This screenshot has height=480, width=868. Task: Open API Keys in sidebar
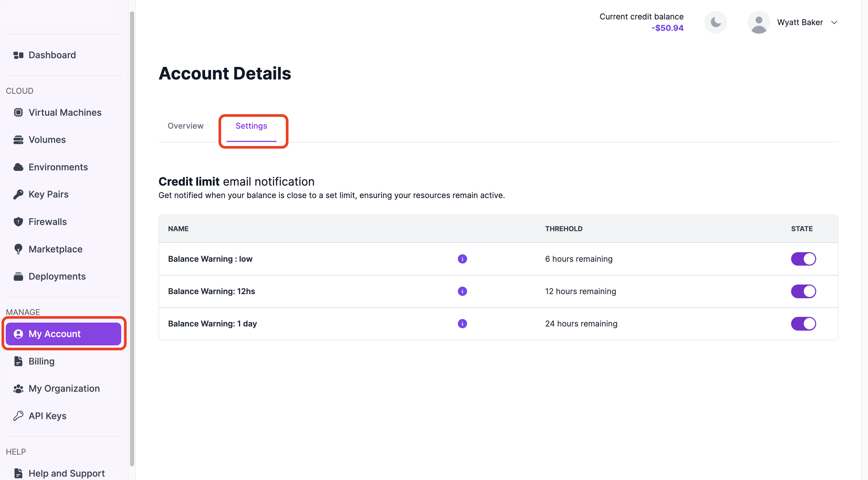[47, 416]
